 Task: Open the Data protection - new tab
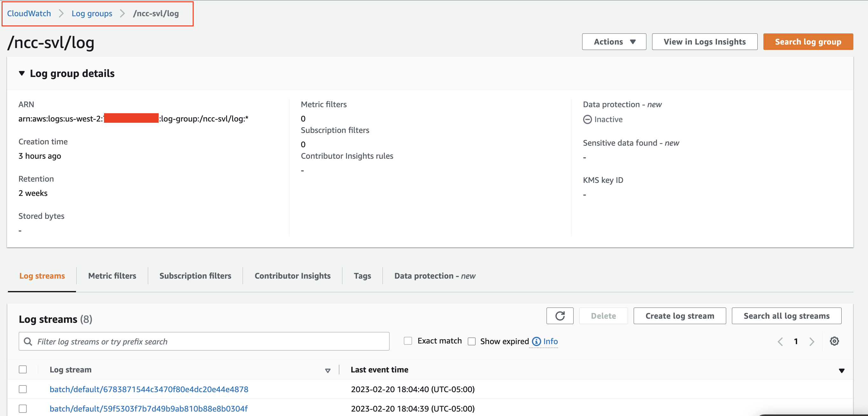[x=435, y=276]
